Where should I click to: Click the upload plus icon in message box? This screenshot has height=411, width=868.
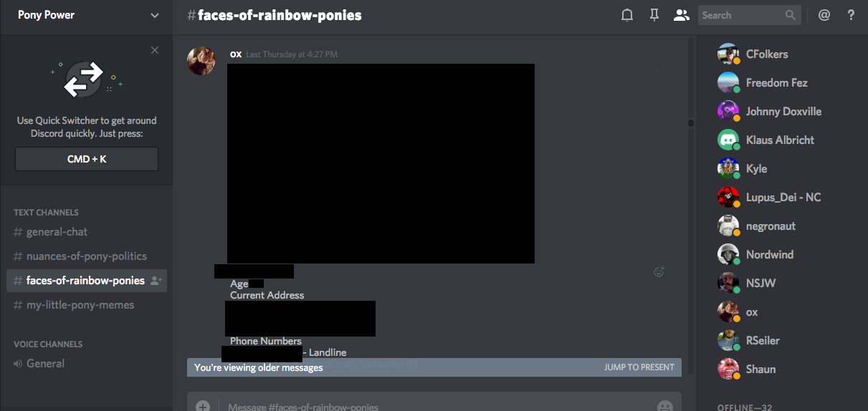click(203, 406)
